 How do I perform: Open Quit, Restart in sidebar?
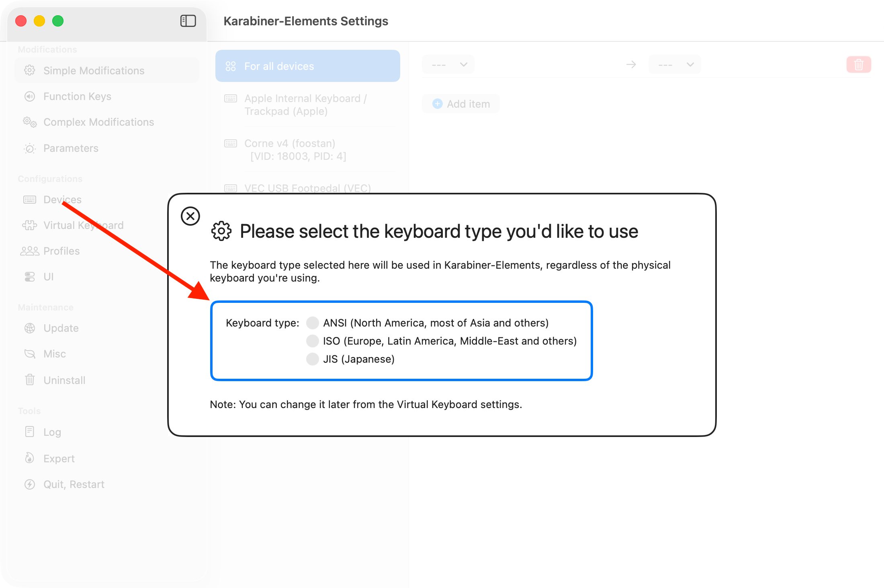pyautogui.click(x=74, y=484)
